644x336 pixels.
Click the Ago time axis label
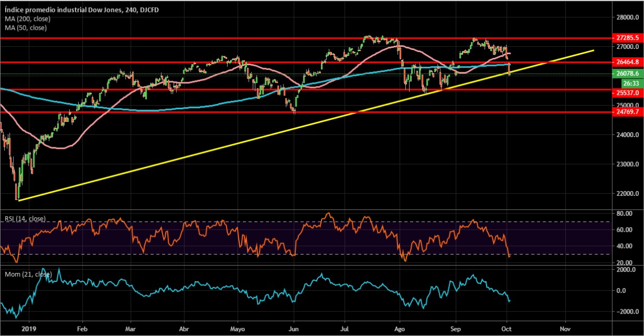pyautogui.click(x=400, y=329)
